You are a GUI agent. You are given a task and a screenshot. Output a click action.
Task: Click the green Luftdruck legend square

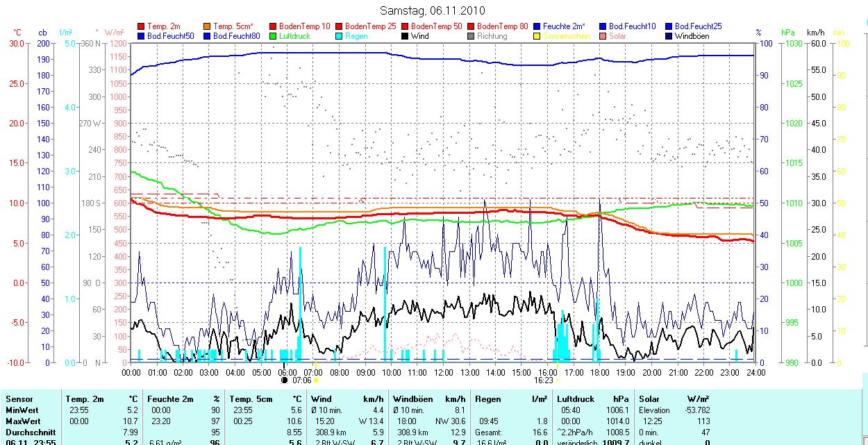(274, 36)
